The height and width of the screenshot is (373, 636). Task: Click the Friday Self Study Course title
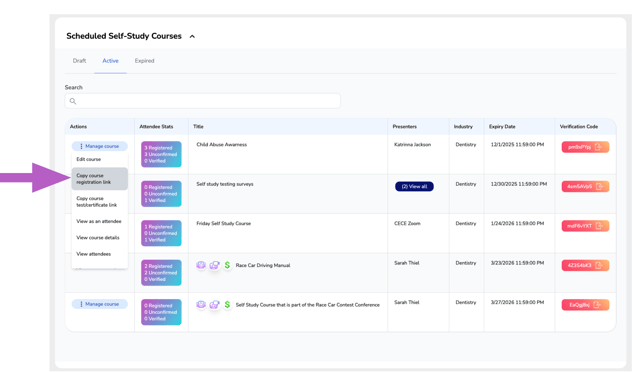tap(223, 223)
